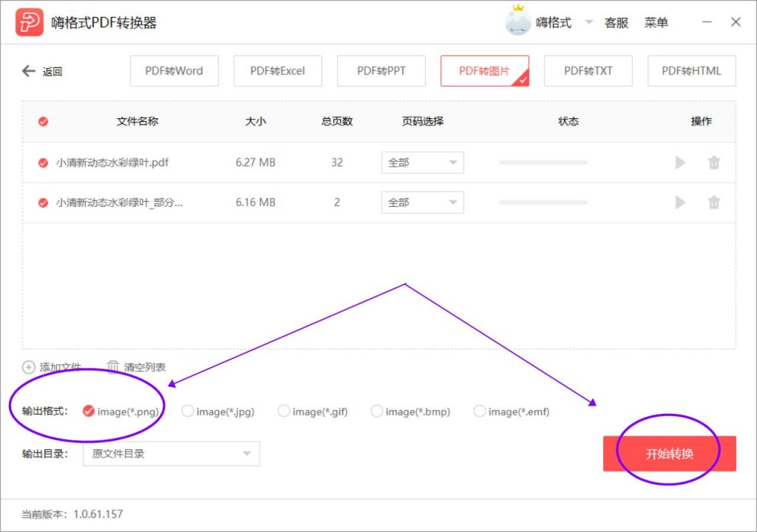Select the PDF转图片 tab
Image resolution: width=757 pixels, height=532 pixels.
click(x=485, y=71)
